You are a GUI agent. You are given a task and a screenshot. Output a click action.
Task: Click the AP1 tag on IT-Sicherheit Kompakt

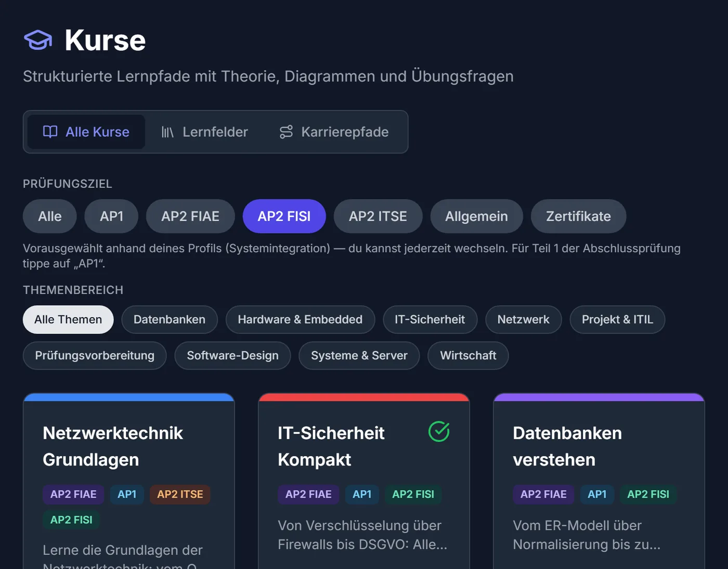pyautogui.click(x=362, y=494)
